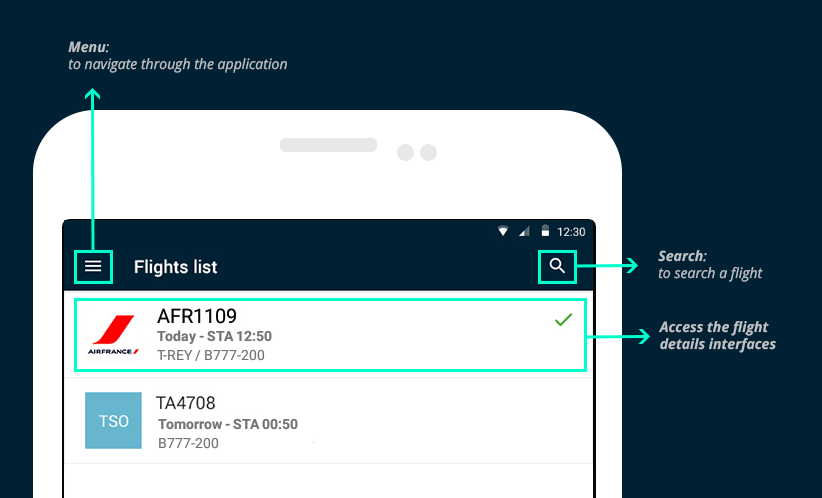Click the T-REY / B777-200 aircraft label
Screen dimensions: 822x498
pos(211,355)
